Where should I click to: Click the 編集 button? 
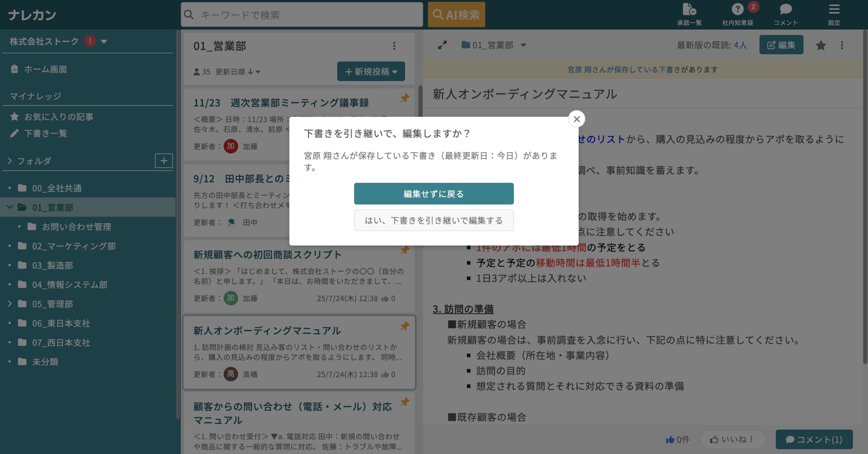(x=781, y=45)
